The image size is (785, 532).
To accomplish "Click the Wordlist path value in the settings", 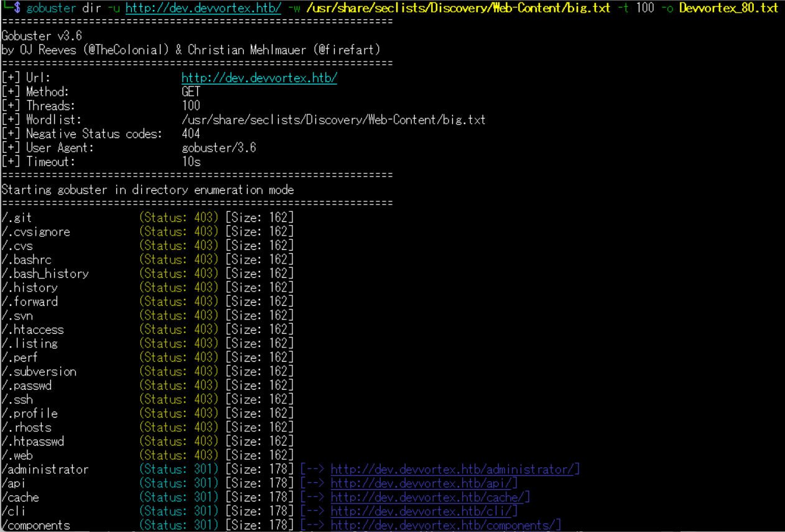I will (333, 120).
